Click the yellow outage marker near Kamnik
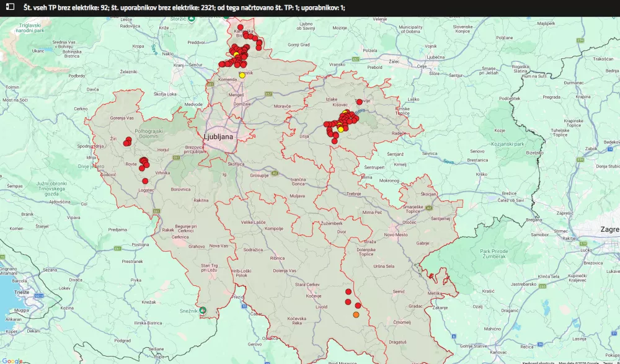Screen dimensions: 620x364 [x=242, y=75]
